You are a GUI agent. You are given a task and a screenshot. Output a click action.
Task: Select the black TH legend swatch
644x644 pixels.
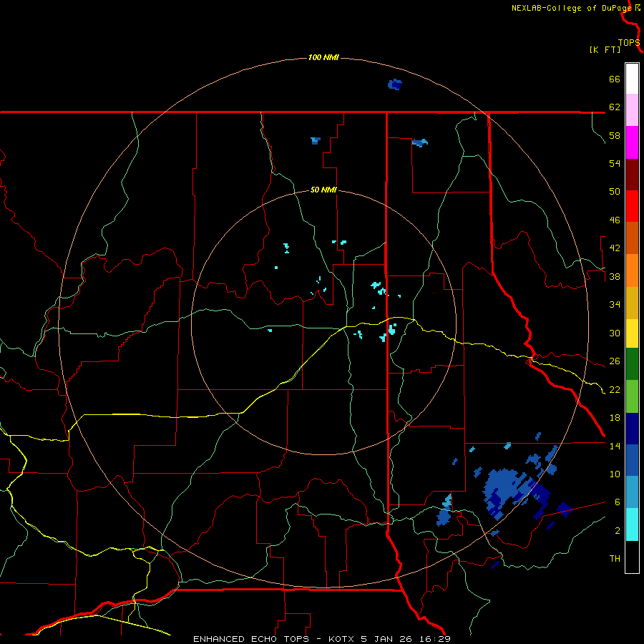click(632, 557)
